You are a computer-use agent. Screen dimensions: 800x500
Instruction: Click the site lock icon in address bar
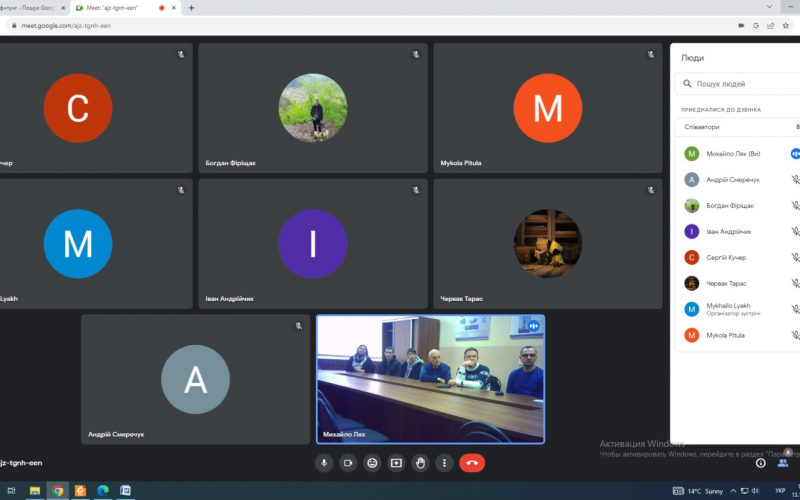[x=13, y=26]
